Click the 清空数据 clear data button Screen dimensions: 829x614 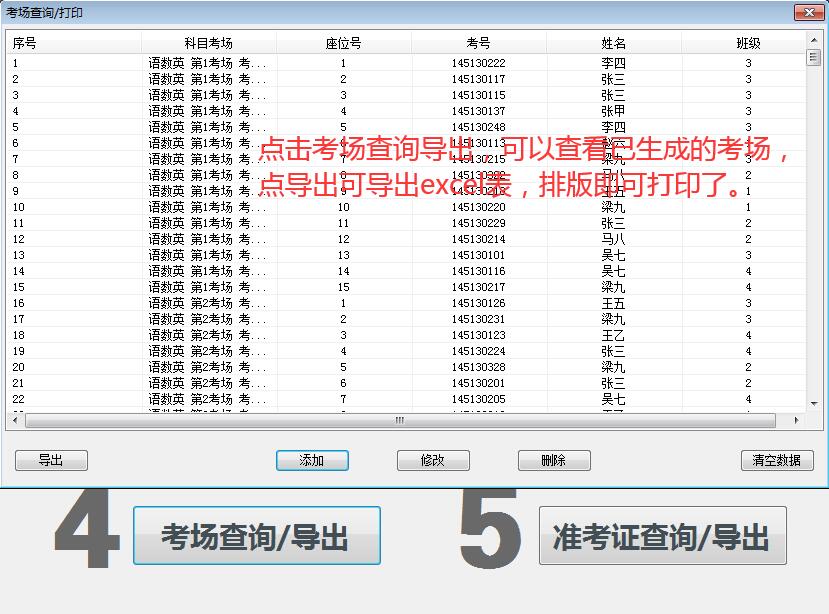point(776,460)
